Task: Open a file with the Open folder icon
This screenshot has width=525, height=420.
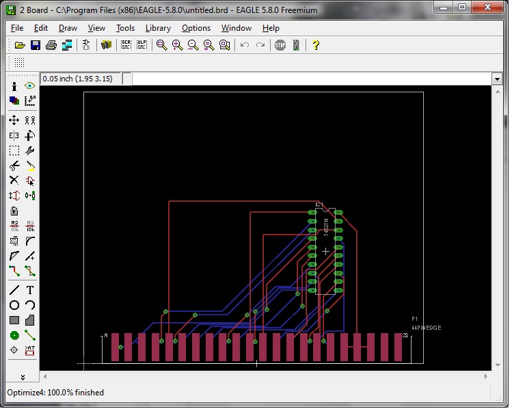Action: point(20,45)
